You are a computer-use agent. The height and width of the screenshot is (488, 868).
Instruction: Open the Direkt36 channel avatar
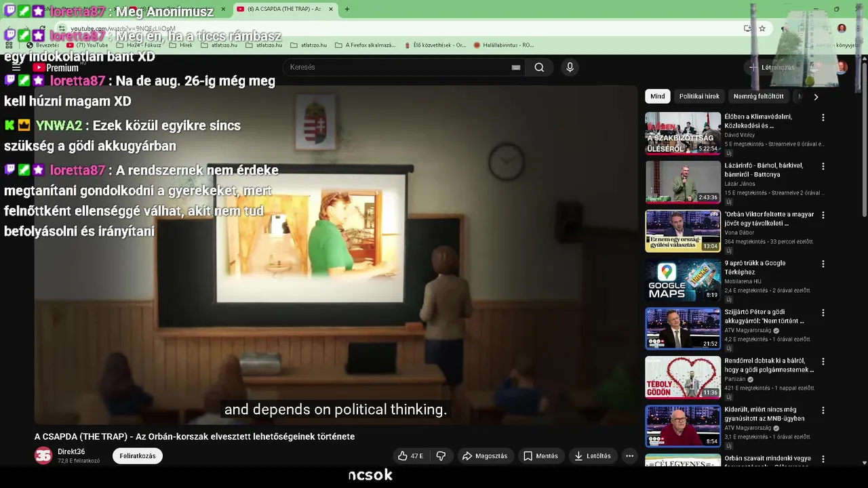(43, 456)
